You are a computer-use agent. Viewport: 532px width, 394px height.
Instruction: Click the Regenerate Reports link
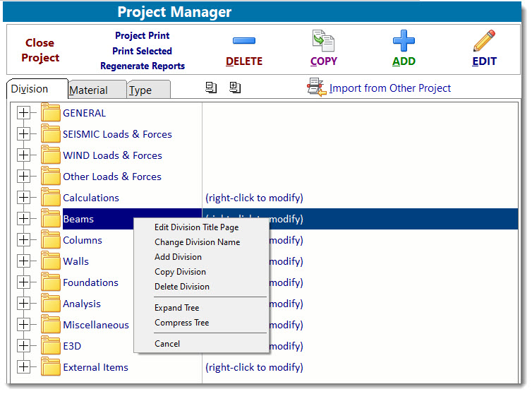click(143, 66)
